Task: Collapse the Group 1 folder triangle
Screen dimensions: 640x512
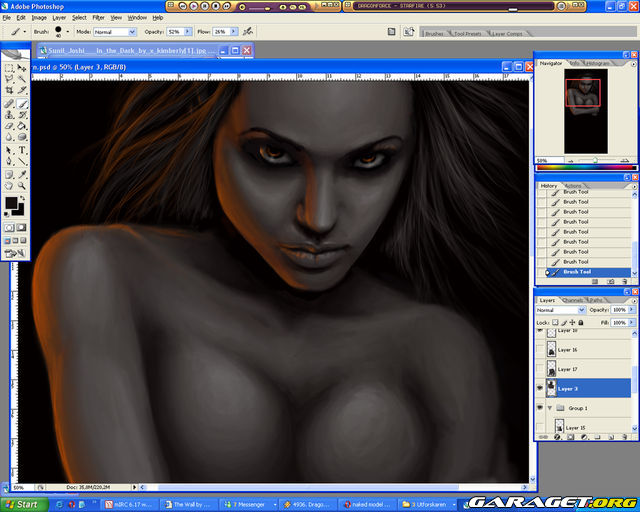Action: (x=551, y=408)
